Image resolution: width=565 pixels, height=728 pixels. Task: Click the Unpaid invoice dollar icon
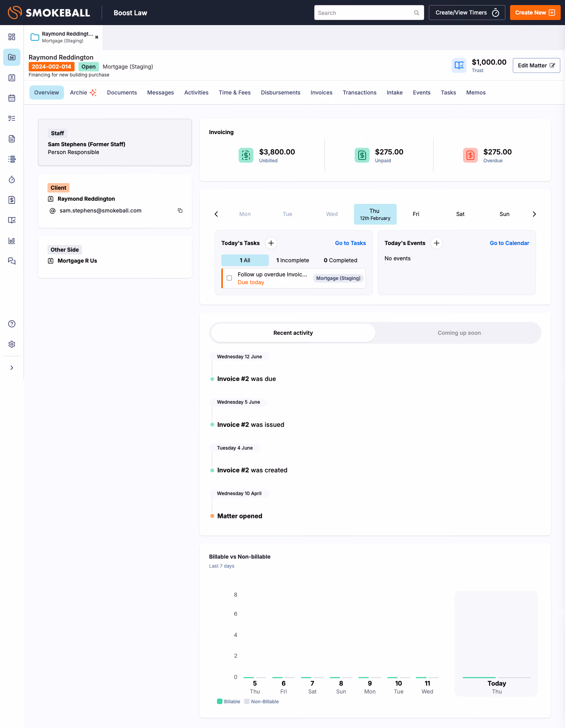(362, 155)
